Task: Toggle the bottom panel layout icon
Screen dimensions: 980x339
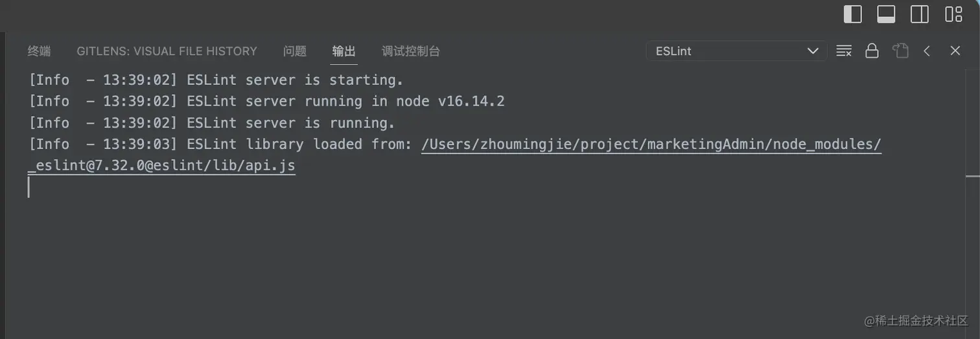Action: tap(886, 14)
